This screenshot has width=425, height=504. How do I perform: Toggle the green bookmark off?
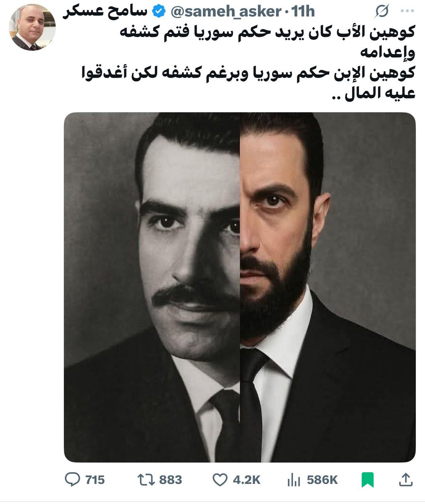(367, 480)
